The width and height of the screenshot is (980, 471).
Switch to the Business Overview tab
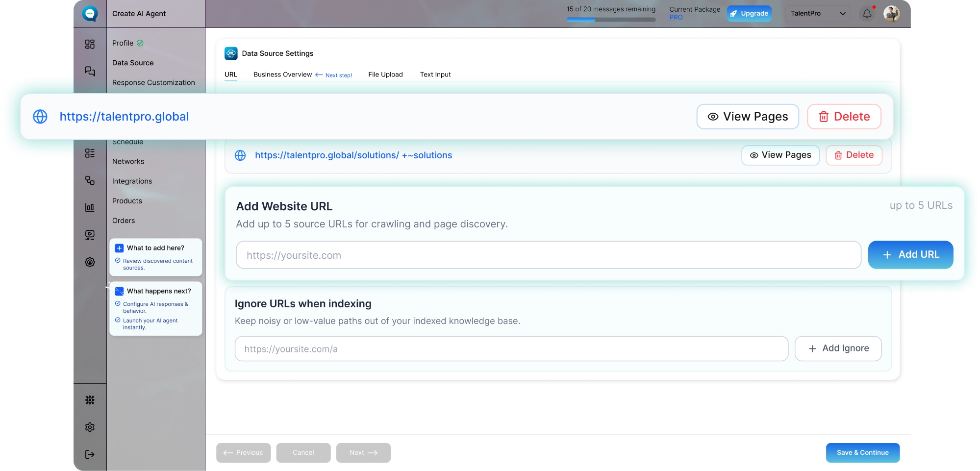tap(283, 74)
